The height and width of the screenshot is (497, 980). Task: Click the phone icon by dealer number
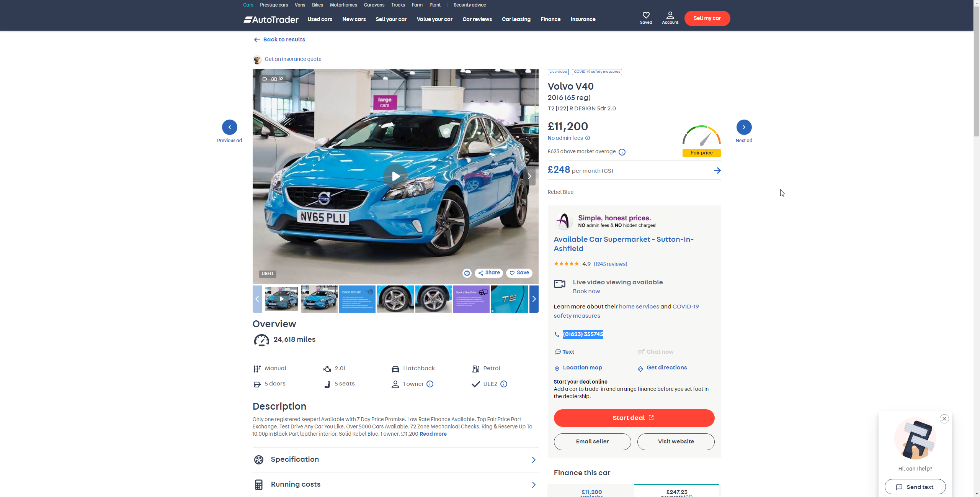point(557,335)
